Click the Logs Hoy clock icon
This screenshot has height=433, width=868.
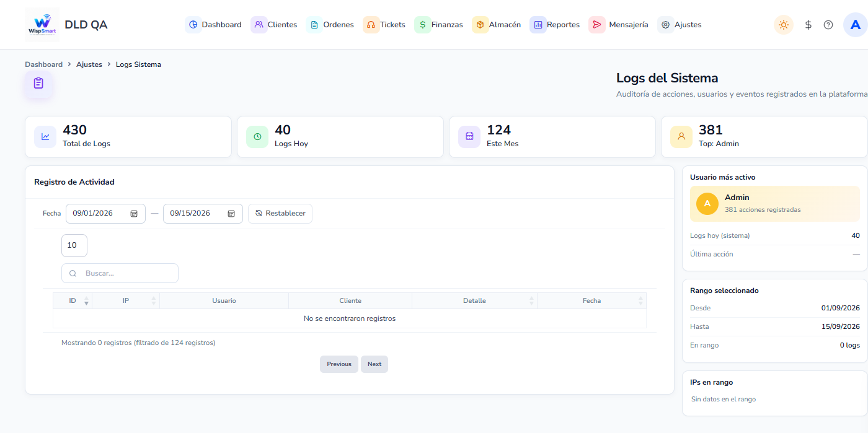point(257,137)
